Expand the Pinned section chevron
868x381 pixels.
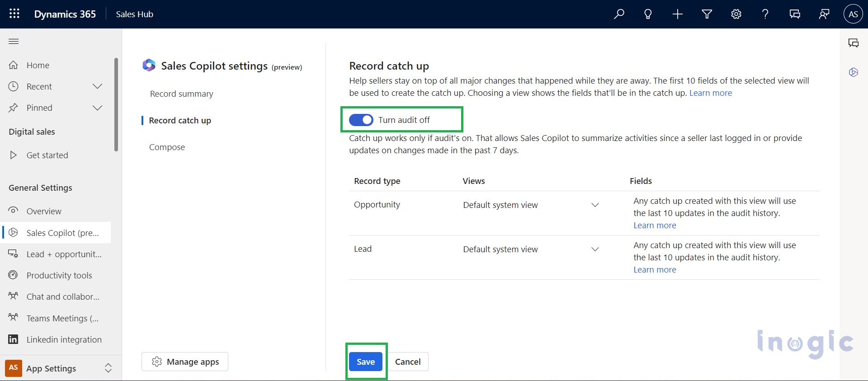point(97,108)
